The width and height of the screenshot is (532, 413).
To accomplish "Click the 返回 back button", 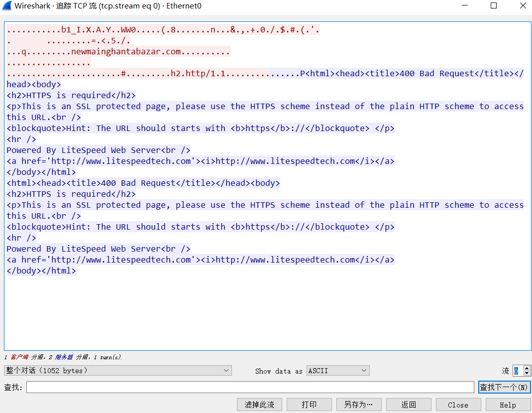I will click(x=409, y=405).
